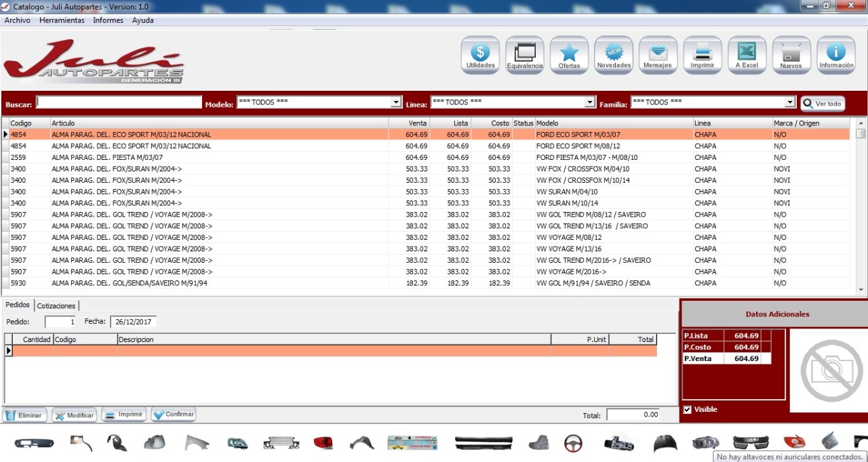Viewport: 868px width, 462px height.
Task: Select the dashboard part picture
Action: [x=34, y=443]
